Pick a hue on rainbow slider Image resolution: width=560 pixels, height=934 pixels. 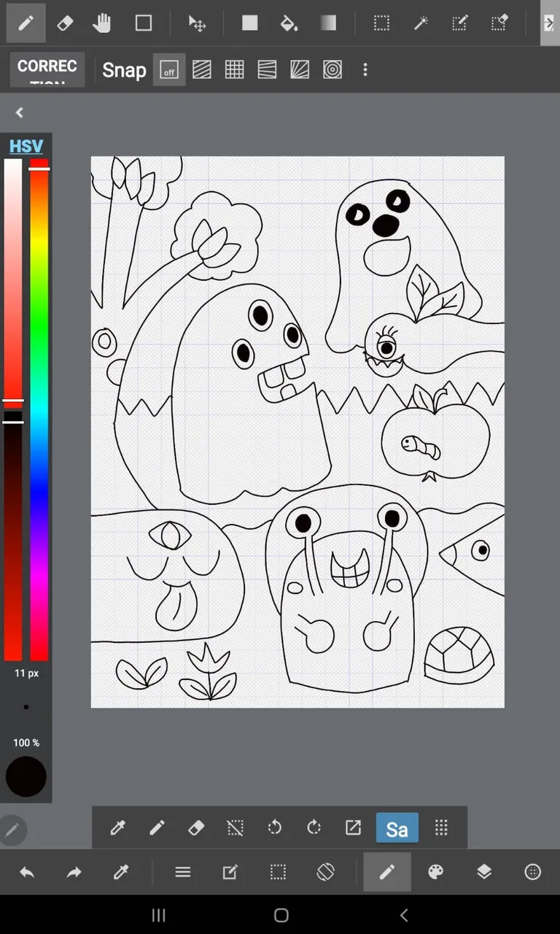(x=39, y=409)
